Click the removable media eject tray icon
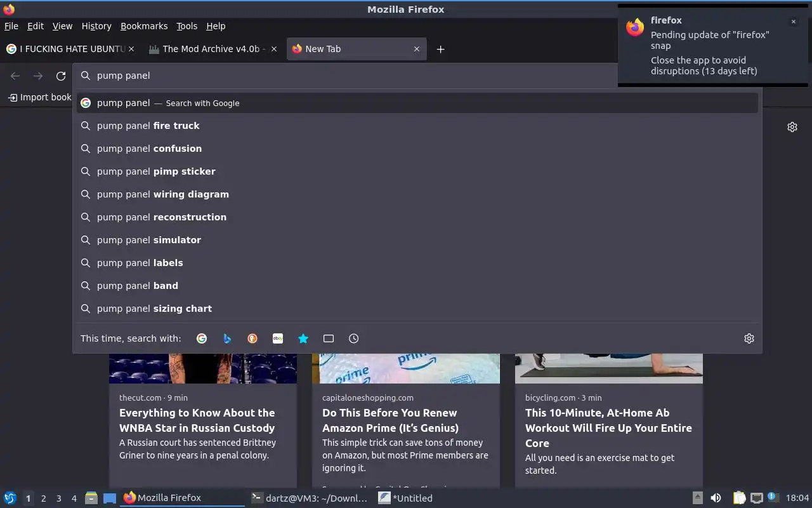Viewport: 812px width, 508px height. pyautogui.click(x=697, y=498)
